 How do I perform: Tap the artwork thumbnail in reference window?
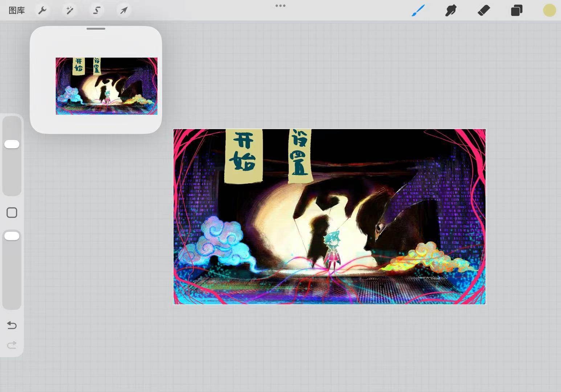click(x=106, y=86)
